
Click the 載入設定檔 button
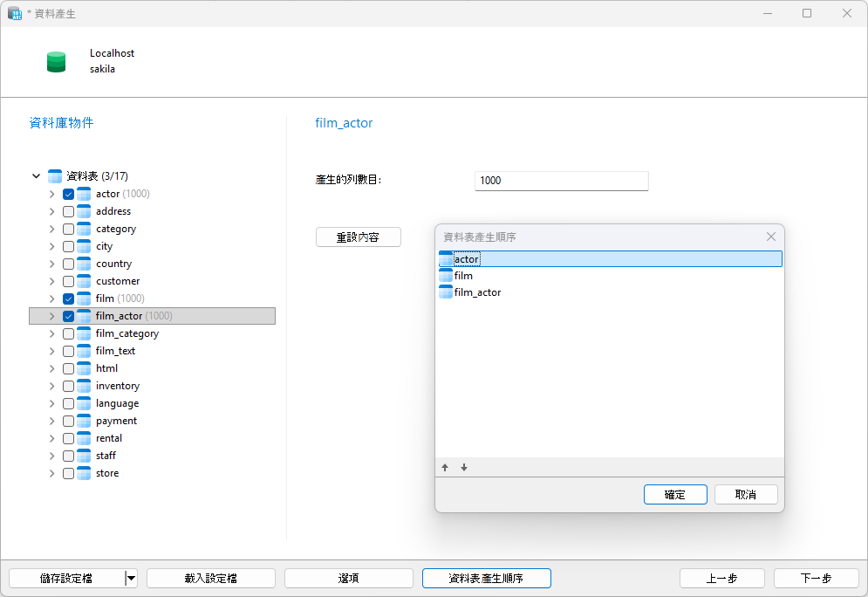tap(211, 578)
